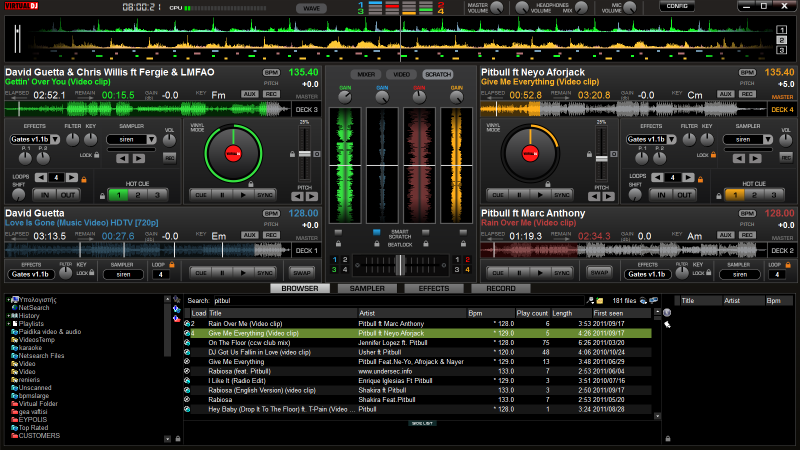Move the crossfader handle
Viewport: 800px width, 450px height.
(401, 265)
